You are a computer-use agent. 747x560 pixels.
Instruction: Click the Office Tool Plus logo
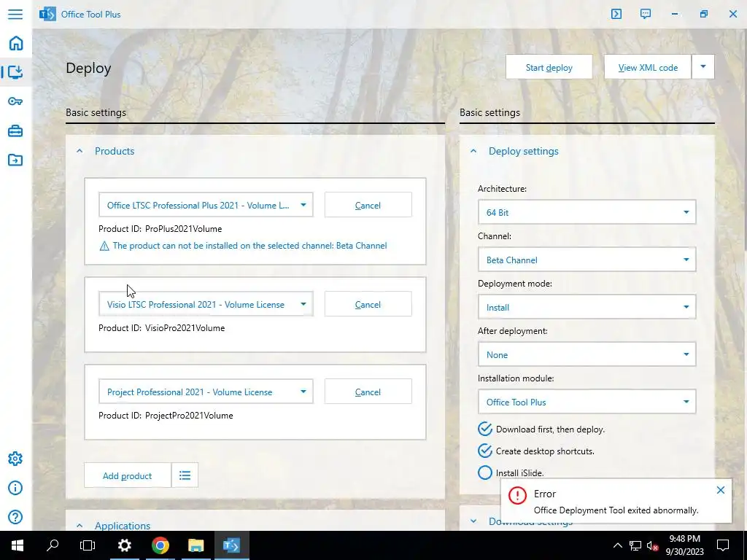click(47, 14)
